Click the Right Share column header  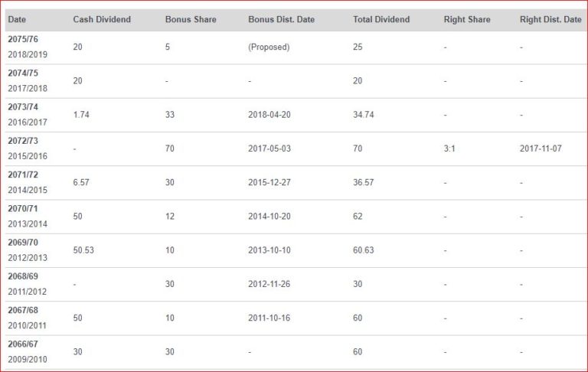click(x=467, y=19)
